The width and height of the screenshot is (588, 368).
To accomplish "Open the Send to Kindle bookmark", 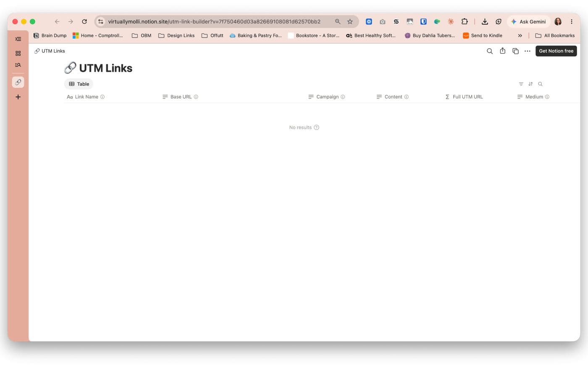I will 483,36.
